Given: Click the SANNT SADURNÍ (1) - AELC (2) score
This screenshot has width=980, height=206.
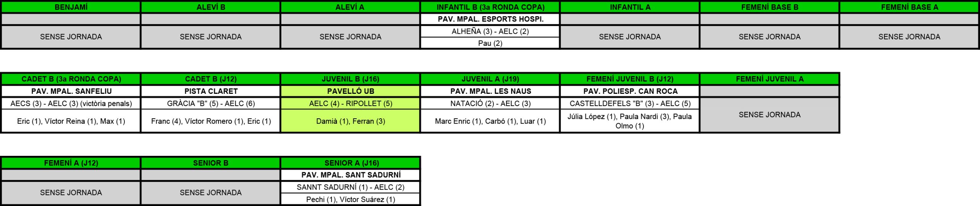Looking at the screenshot, I should [350, 187].
